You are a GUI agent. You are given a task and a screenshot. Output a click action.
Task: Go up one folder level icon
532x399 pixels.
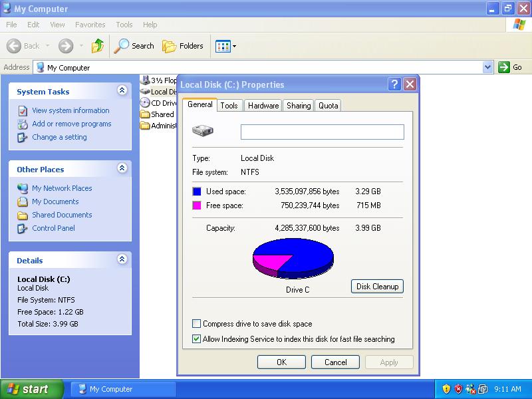point(97,46)
